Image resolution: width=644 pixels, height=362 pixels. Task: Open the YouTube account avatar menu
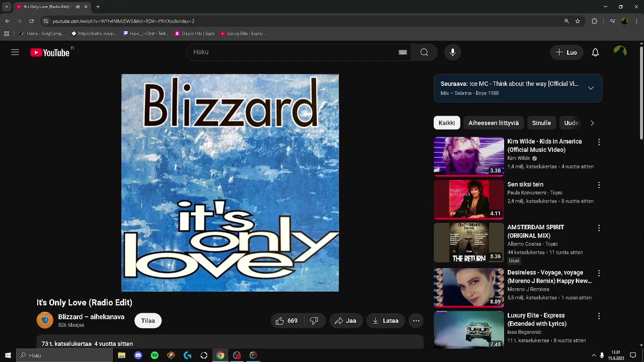point(620,52)
